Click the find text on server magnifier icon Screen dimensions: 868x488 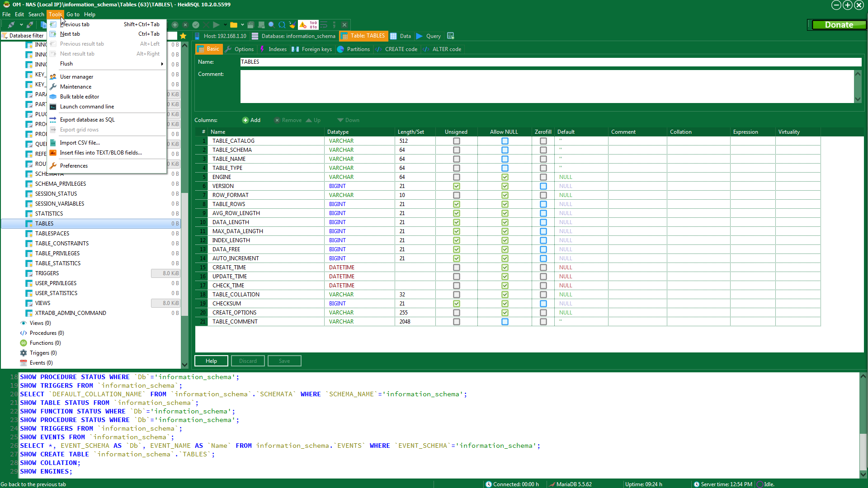pos(271,25)
